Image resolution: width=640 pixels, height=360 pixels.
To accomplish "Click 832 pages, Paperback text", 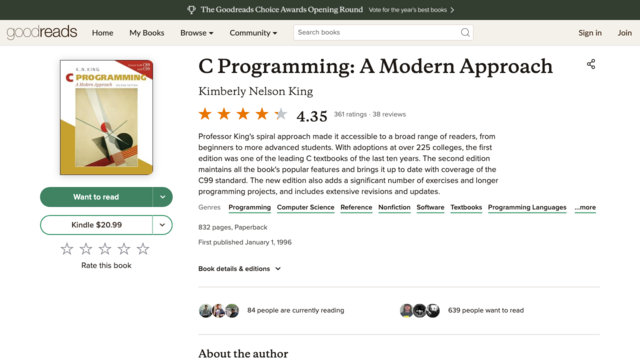I will 233,227.
